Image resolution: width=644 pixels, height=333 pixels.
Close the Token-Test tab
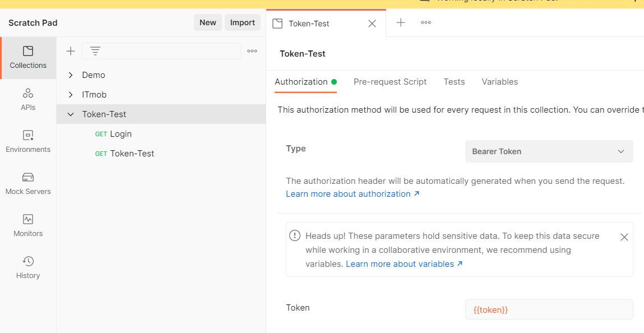click(x=372, y=24)
